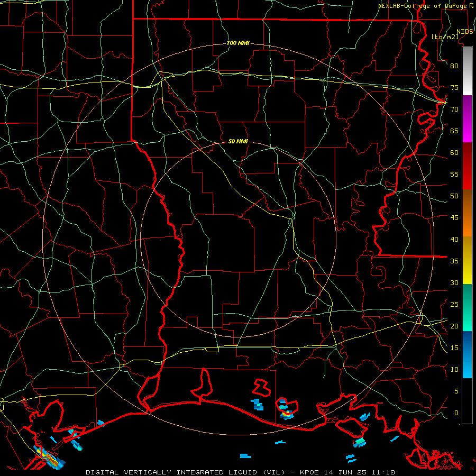This screenshot has height=476, width=476.
Task: Click the scale value 30
Action: (x=454, y=282)
